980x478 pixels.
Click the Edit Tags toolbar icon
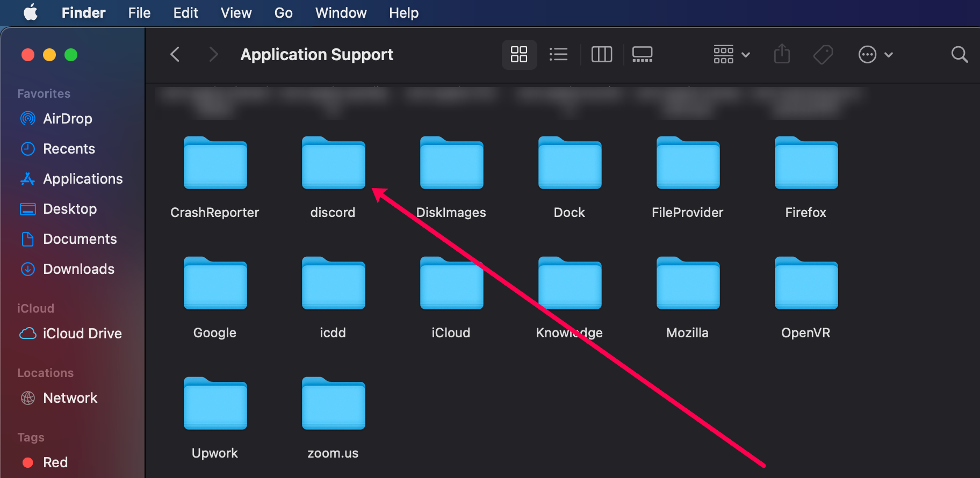pos(823,54)
